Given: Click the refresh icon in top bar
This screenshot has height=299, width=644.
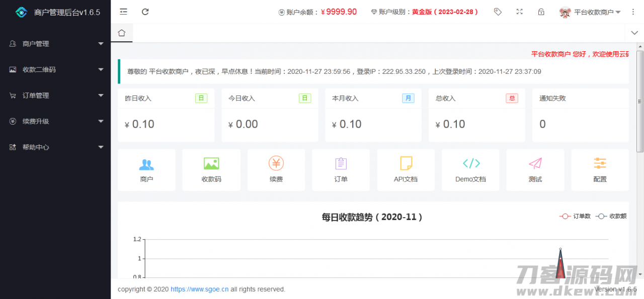Looking at the screenshot, I should [x=145, y=12].
